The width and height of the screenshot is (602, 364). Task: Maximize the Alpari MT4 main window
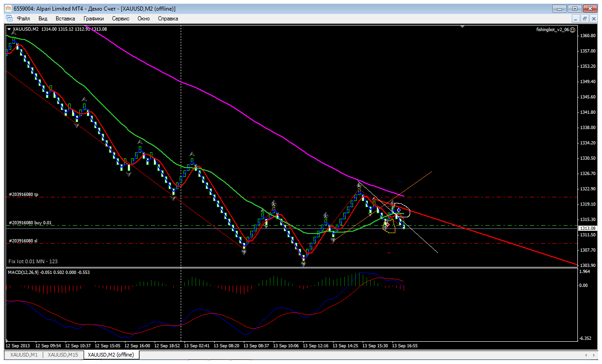coord(575,8)
